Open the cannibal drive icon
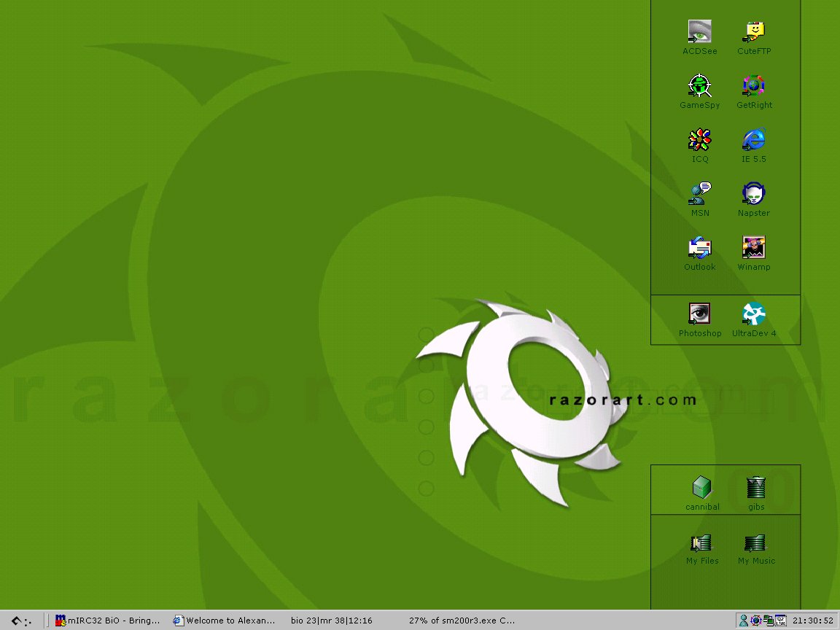840x630 pixels. (x=702, y=488)
